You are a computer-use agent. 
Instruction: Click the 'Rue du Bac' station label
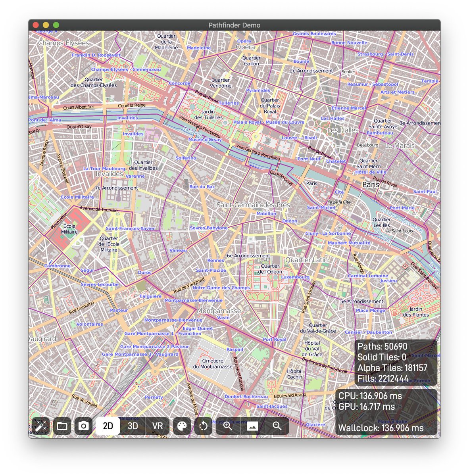coord(202,186)
